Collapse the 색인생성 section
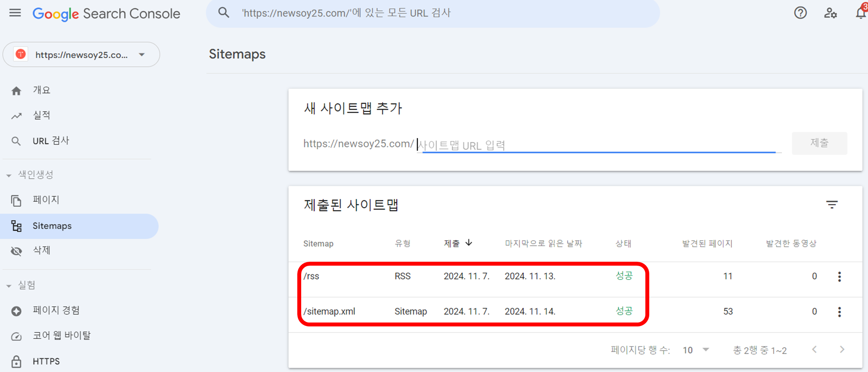This screenshot has height=372, width=868. (x=30, y=174)
